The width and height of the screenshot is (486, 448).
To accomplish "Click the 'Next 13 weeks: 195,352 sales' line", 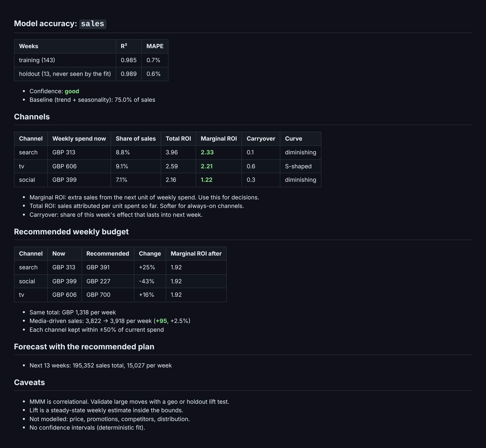I will [101, 366].
